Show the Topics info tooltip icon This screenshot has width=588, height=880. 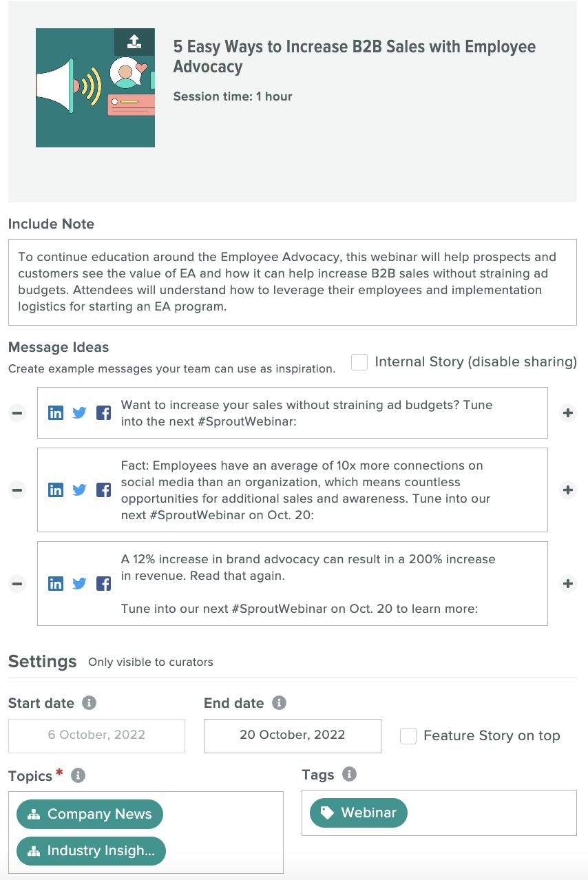(x=78, y=776)
